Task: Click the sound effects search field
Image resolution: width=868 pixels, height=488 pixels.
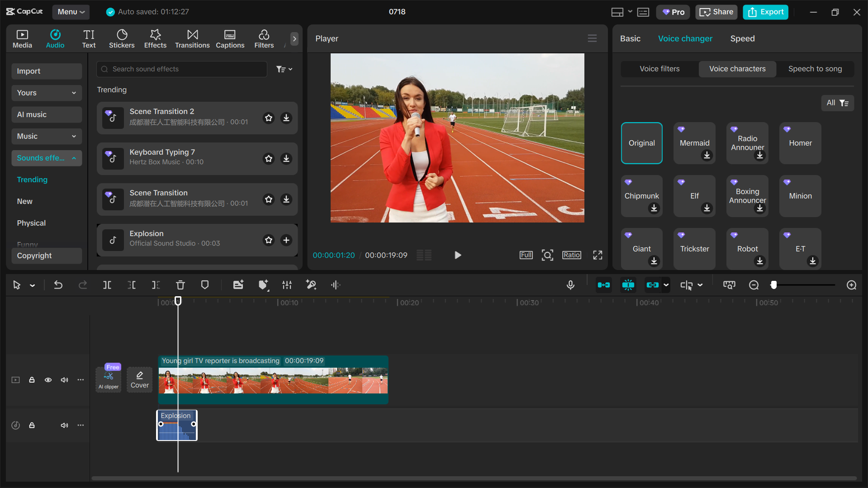Action: click(181, 69)
